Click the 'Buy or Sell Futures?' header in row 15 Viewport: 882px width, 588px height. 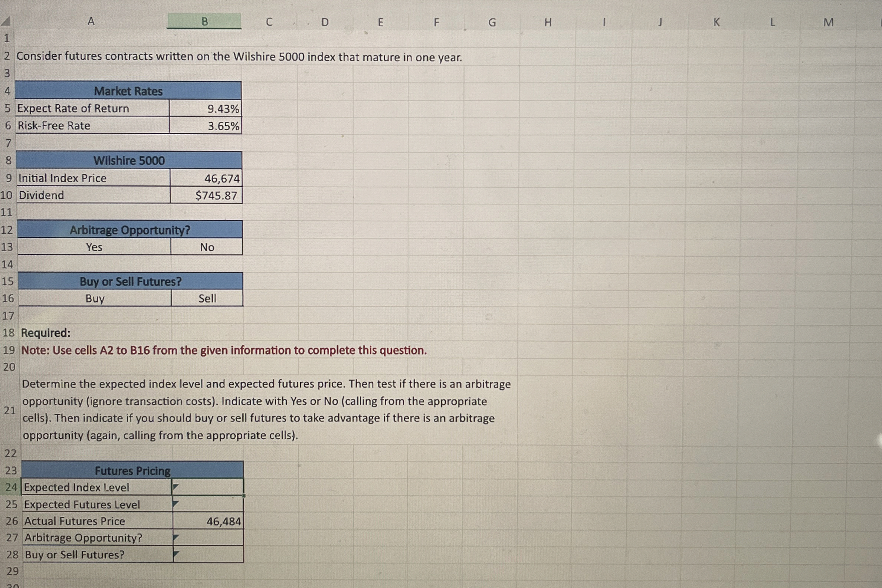pyautogui.click(x=131, y=281)
